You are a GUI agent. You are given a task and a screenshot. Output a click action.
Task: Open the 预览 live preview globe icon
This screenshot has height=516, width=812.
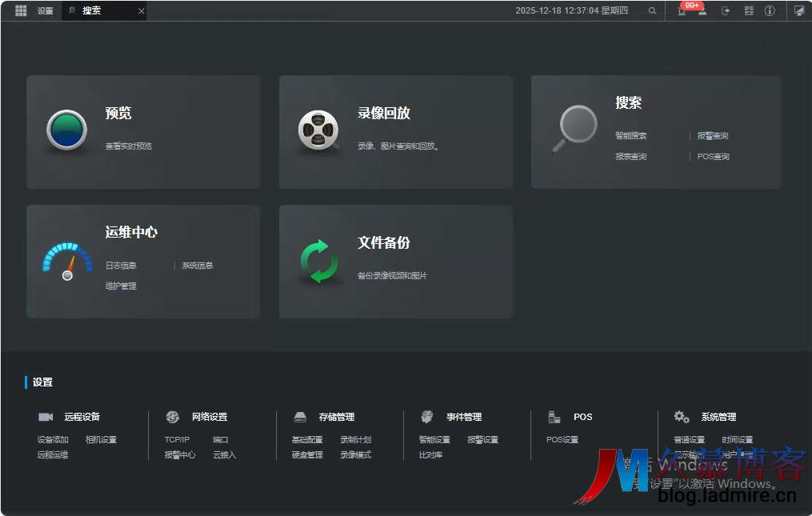66,130
